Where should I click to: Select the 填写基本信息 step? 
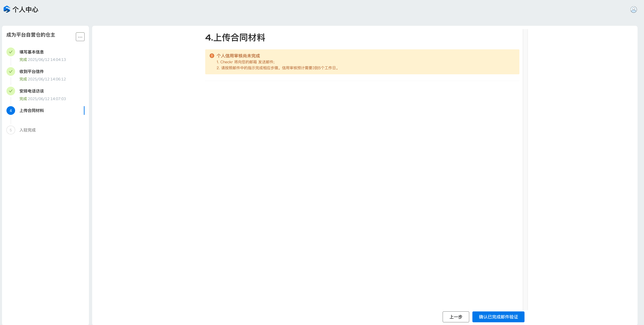(32, 52)
